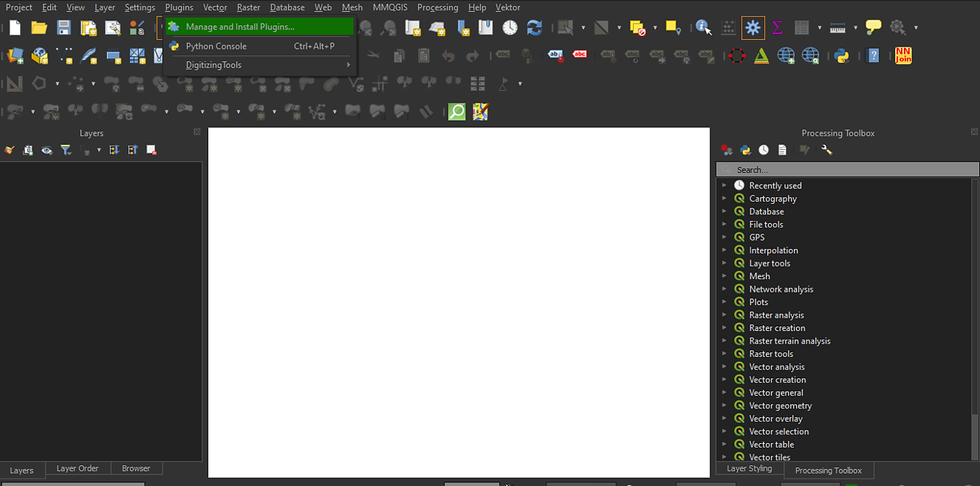This screenshot has height=486, width=980.
Task: Open the DigitizingTools submenu
Action: 258,65
